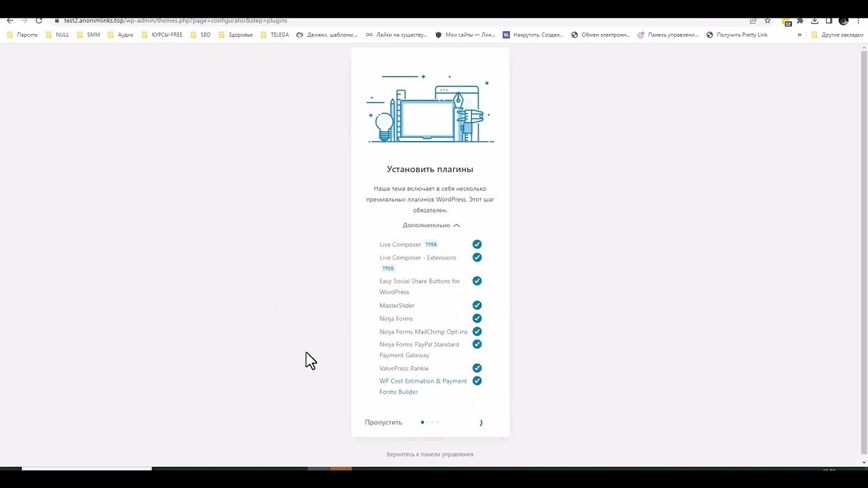This screenshot has height=488, width=868.
Task: Click the Ninja Forms MailChimp Opt-ins label
Action: click(x=423, y=332)
